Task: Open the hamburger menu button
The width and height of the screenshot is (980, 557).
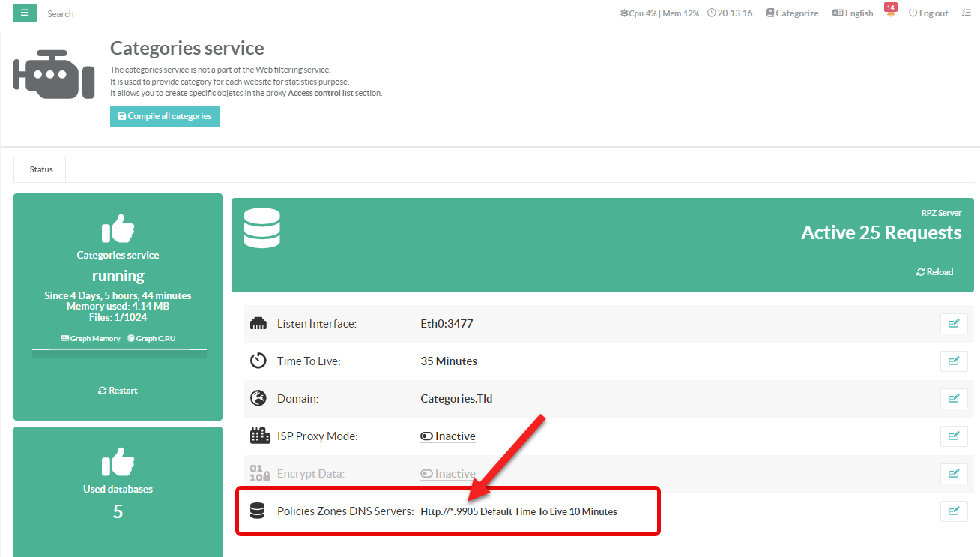Action: 25,13
